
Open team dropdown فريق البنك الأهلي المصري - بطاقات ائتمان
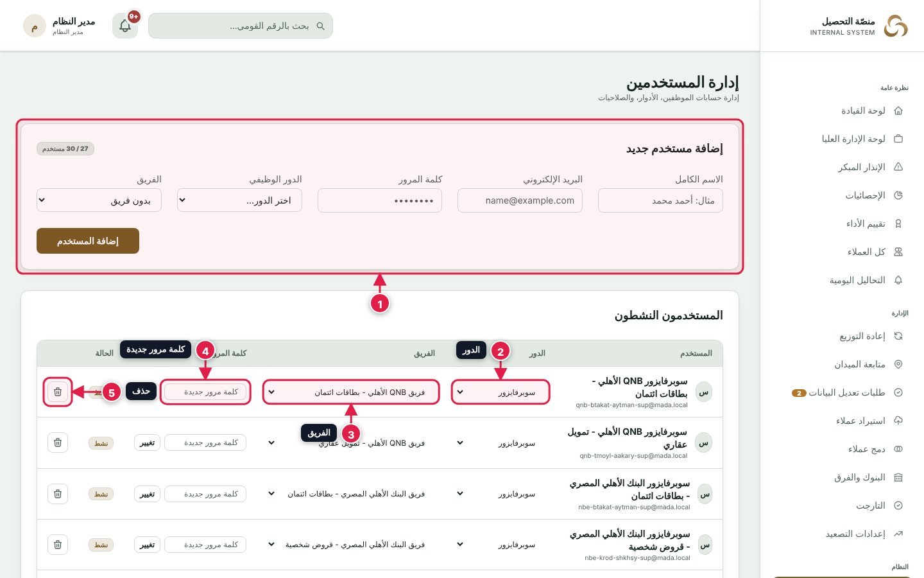click(x=351, y=494)
